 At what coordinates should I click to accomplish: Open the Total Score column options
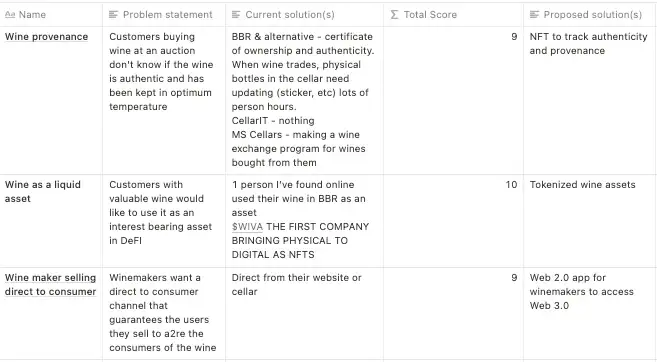point(453,15)
